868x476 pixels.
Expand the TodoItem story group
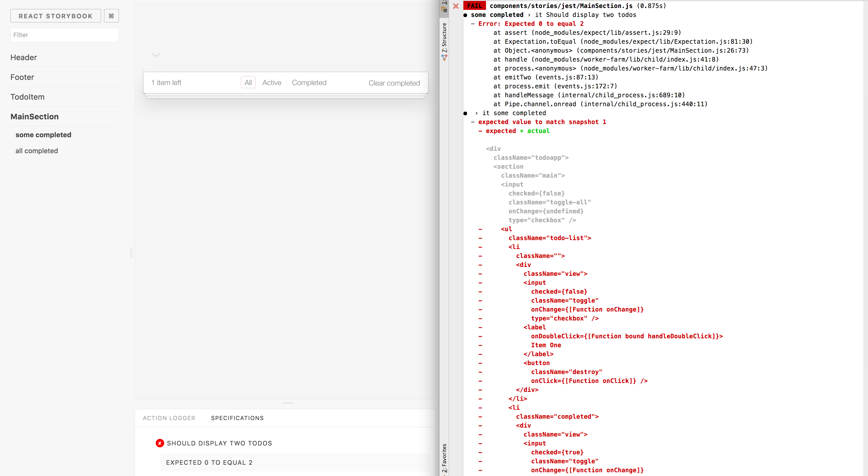[x=27, y=97]
